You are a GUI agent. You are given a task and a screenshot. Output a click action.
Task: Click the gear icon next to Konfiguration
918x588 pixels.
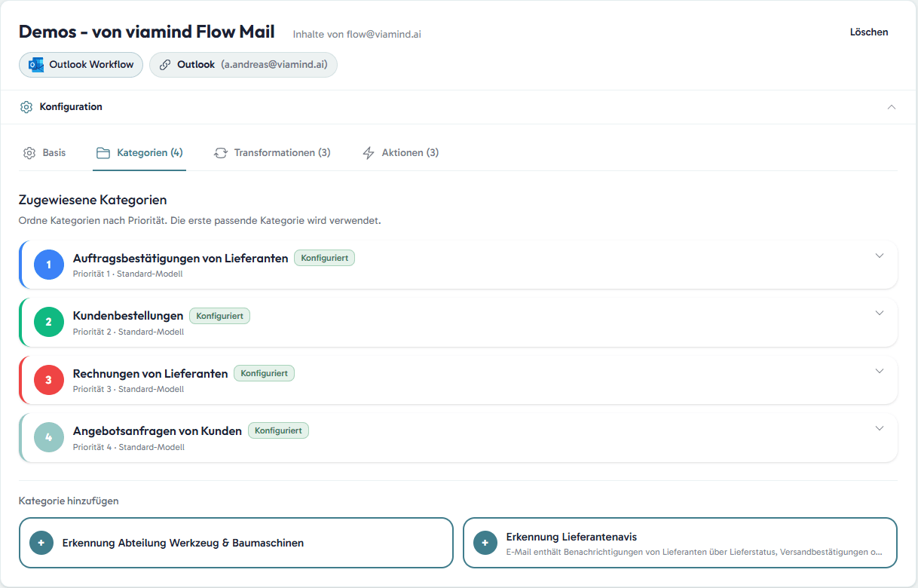click(x=26, y=107)
